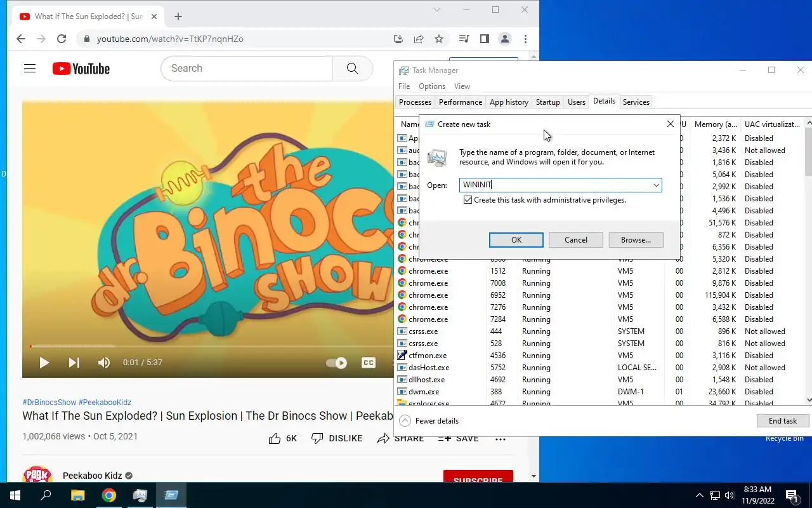Open YouTube hamburger guide menu
This screenshot has height=508, width=812.
(x=30, y=69)
